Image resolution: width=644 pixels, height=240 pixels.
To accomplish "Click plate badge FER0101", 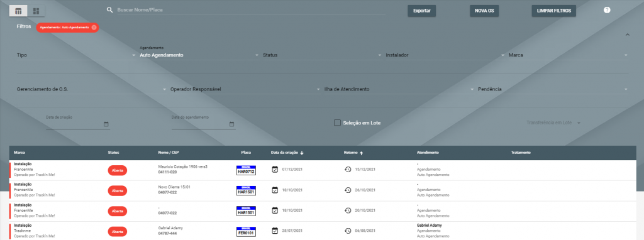I will coord(246,231).
